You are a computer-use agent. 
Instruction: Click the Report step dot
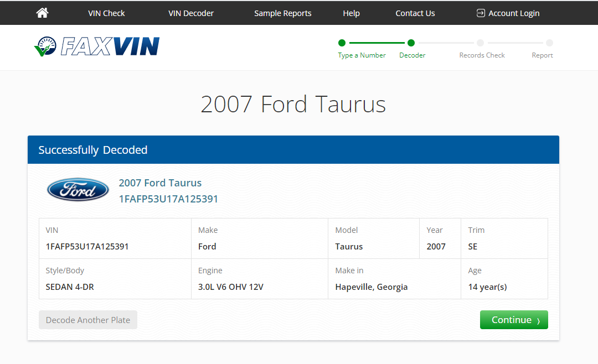click(x=549, y=43)
